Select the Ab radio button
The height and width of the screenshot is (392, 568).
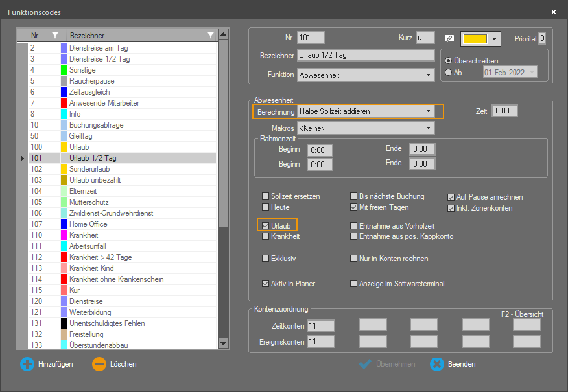click(x=449, y=73)
